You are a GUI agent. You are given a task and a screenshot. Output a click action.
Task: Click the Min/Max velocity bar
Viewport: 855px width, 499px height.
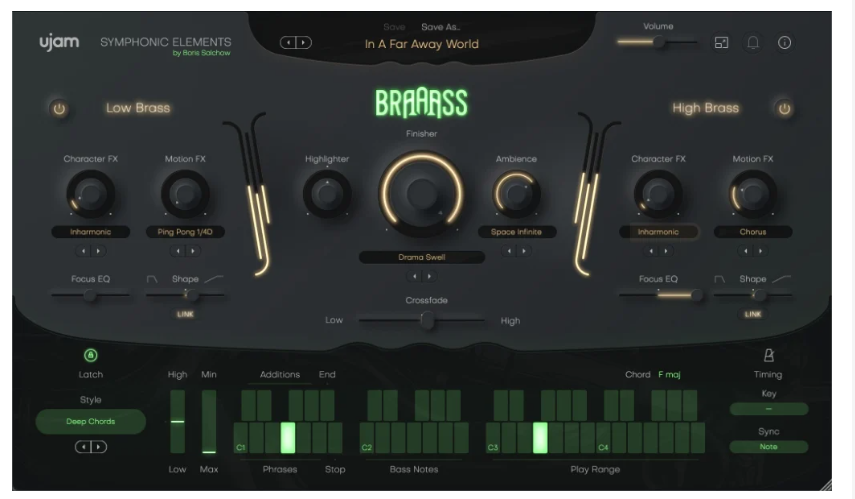pyautogui.click(x=209, y=422)
